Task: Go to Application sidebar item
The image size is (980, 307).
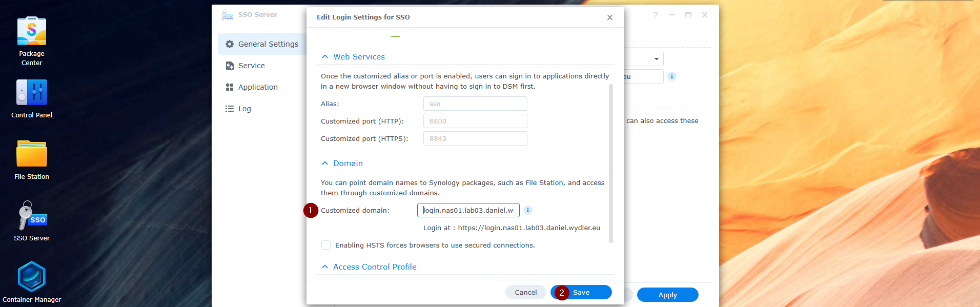Action: pos(257,87)
